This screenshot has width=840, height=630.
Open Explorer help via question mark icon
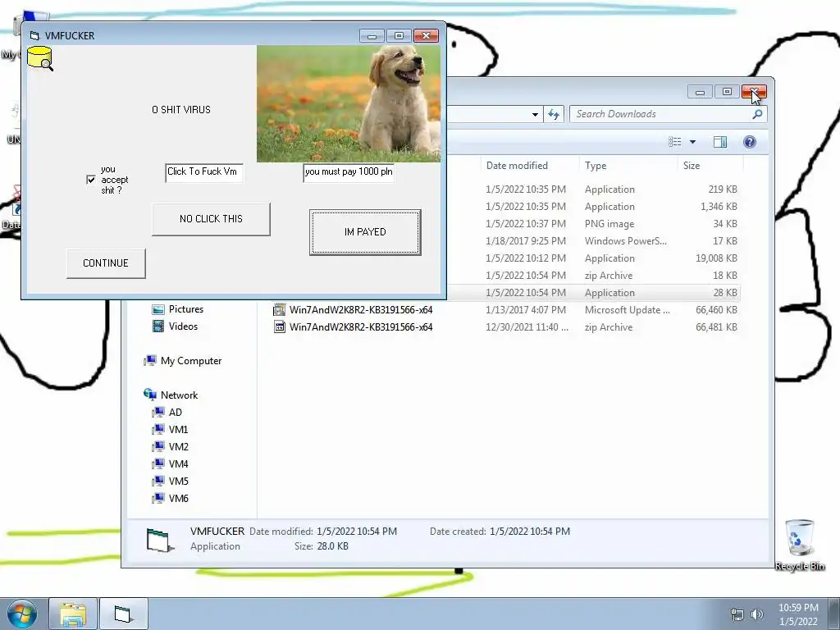coord(750,142)
